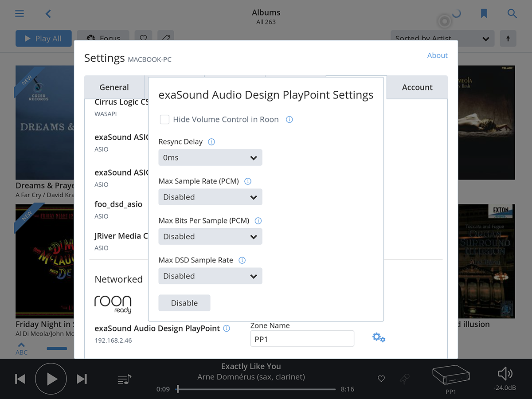Show info for Max Sample Rate (PCM)
The height and width of the screenshot is (399, 532).
pos(248,181)
